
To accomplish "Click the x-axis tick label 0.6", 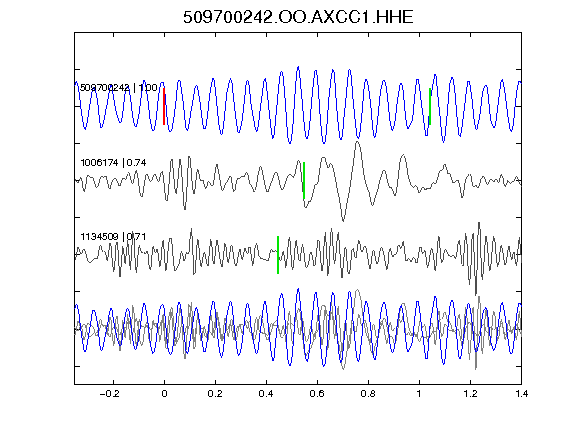I will click(x=317, y=394).
